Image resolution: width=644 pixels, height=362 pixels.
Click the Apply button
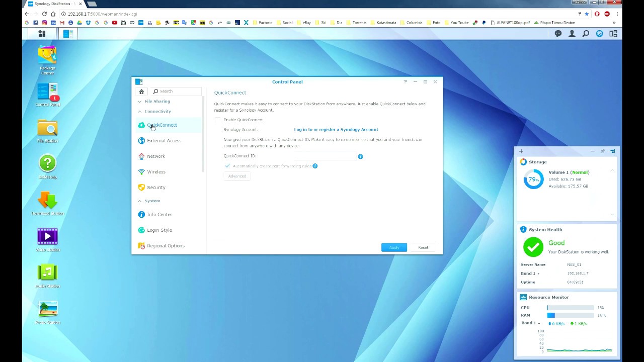(394, 247)
